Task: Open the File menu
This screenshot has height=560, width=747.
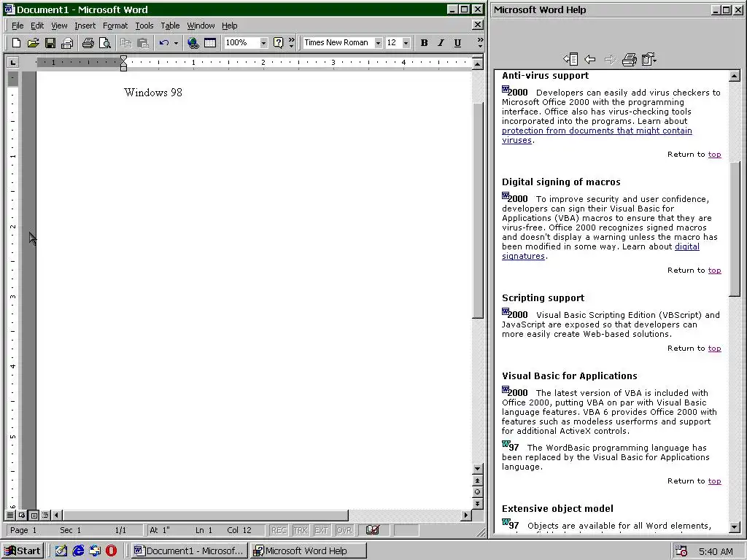Action: click(18, 26)
